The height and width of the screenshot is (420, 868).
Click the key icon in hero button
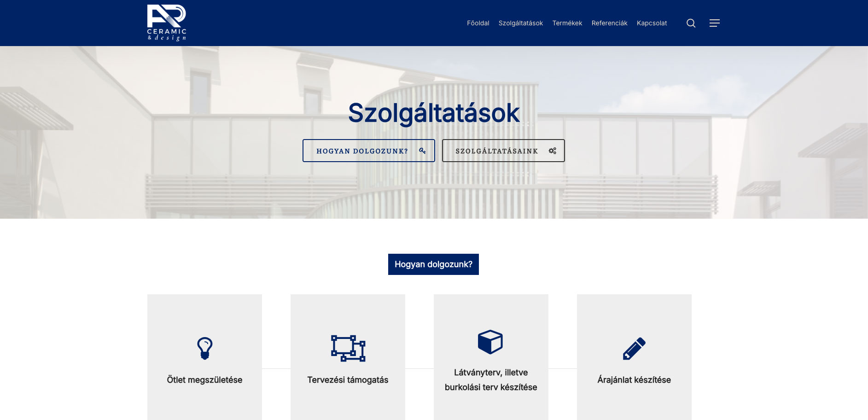(x=422, y=151)
